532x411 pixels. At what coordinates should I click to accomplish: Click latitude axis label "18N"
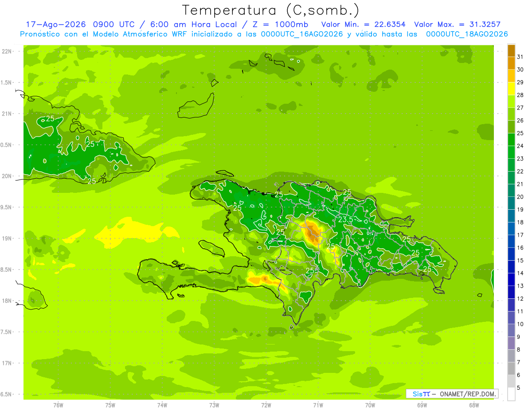pos(7,301)
